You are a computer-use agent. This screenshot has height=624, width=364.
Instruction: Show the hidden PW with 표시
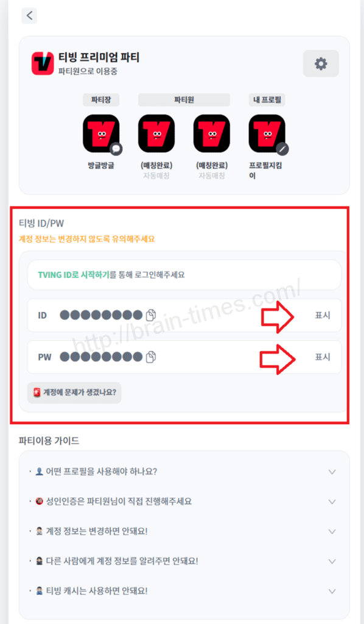(x=322, y=357)
